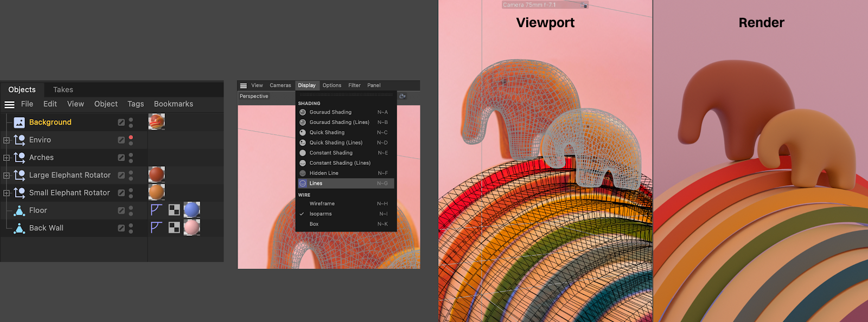Click the Enviro null object icon
868x322 pixels.
pos(19,140)
